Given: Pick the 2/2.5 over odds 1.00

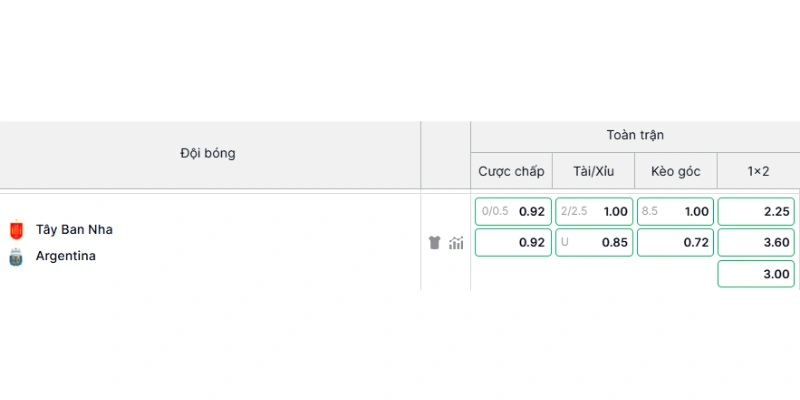Looking at the screenshot, I should 594,211.
